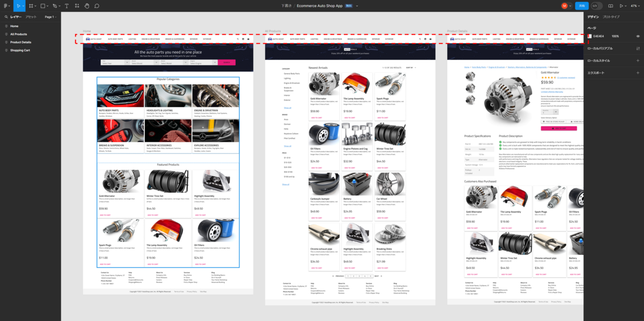Viewport: 644px width, 321px height.
Task: Click Product Specifications heading
Action: pos(478,136)
